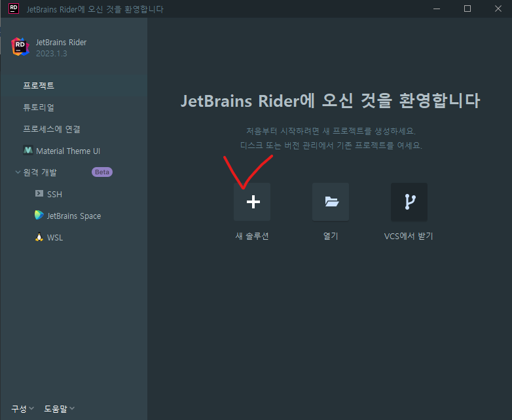
Task: Open the 구성 dropdown menu
Action: tap(22, 409)
